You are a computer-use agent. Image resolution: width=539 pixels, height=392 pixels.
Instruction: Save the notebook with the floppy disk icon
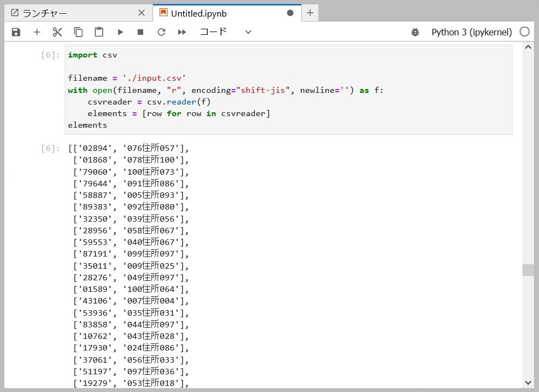coord(16,32)
